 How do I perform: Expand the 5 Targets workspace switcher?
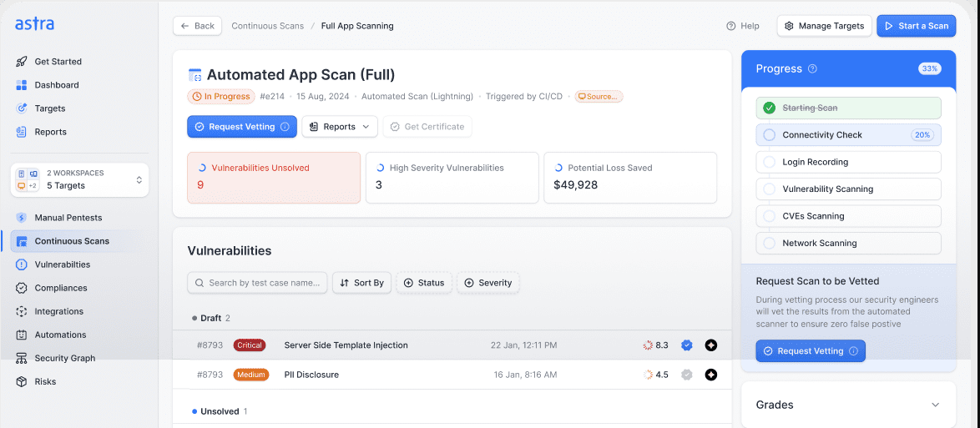point(79,180)
